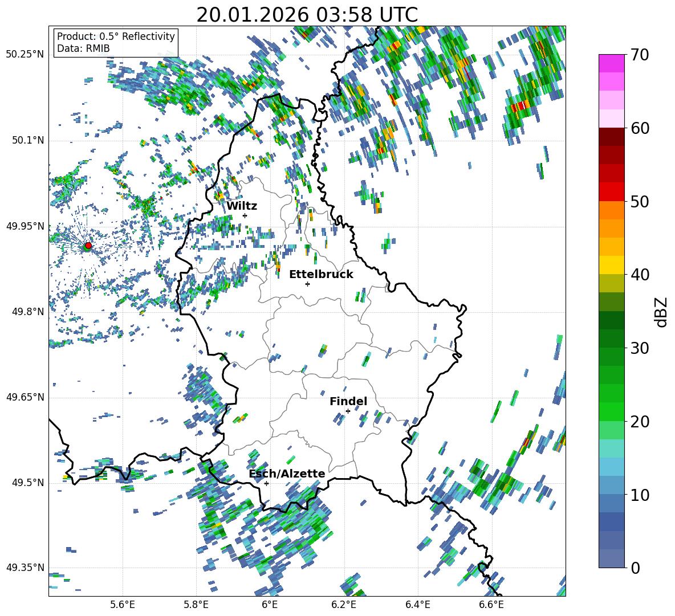Click the Wiltz station cross marker
Image resolution: width=675 pixels, height=616 pixels.
coord(245,215)
